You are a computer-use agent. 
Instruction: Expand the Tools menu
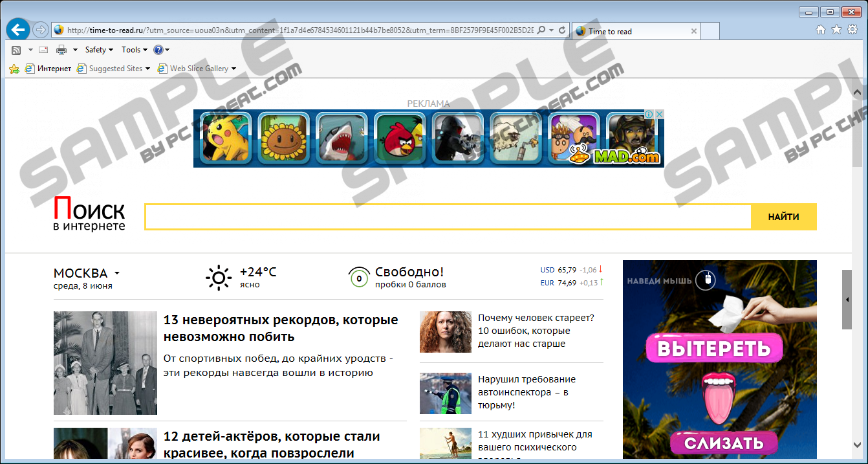tap(134, 50)
